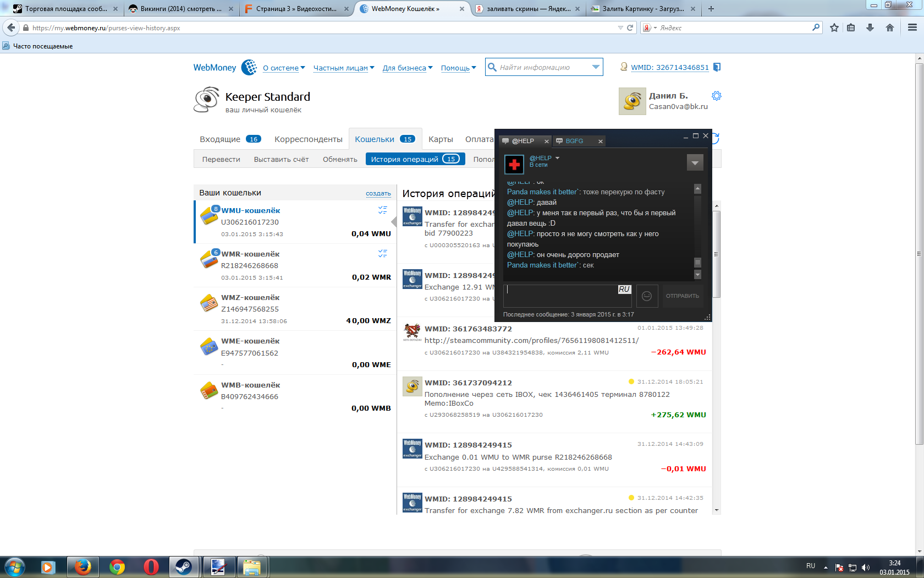Select the WMB-кошелёк wallet icon

click(x=209, y=390)
